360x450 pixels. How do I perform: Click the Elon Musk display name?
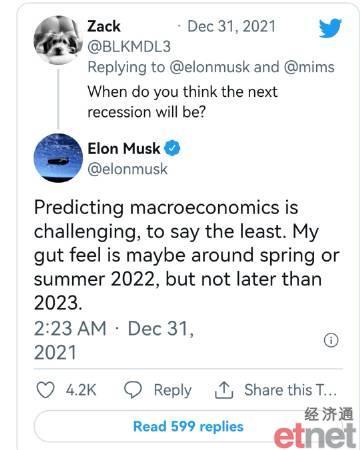124,148
